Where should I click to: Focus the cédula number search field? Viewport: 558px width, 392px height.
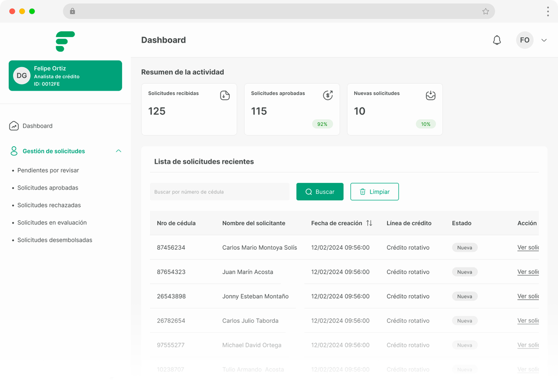(219, 192)
